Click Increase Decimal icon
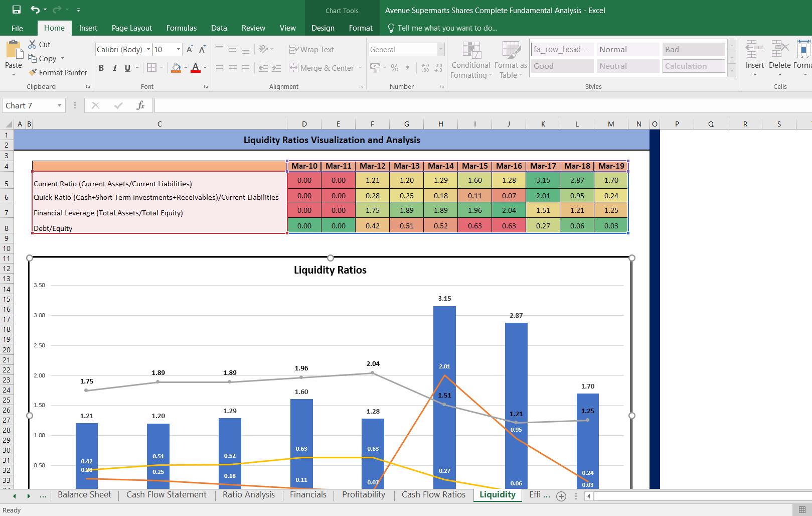812x516 pixels. 425,68
